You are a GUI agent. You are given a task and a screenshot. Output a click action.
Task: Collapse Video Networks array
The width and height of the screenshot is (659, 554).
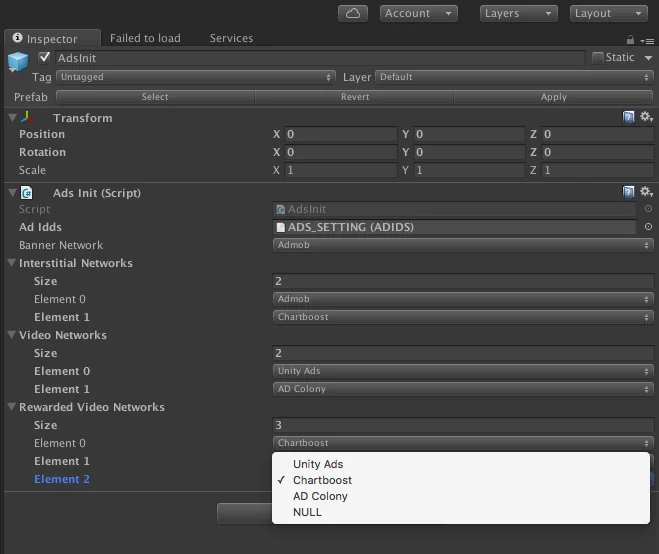pos(12,335)
